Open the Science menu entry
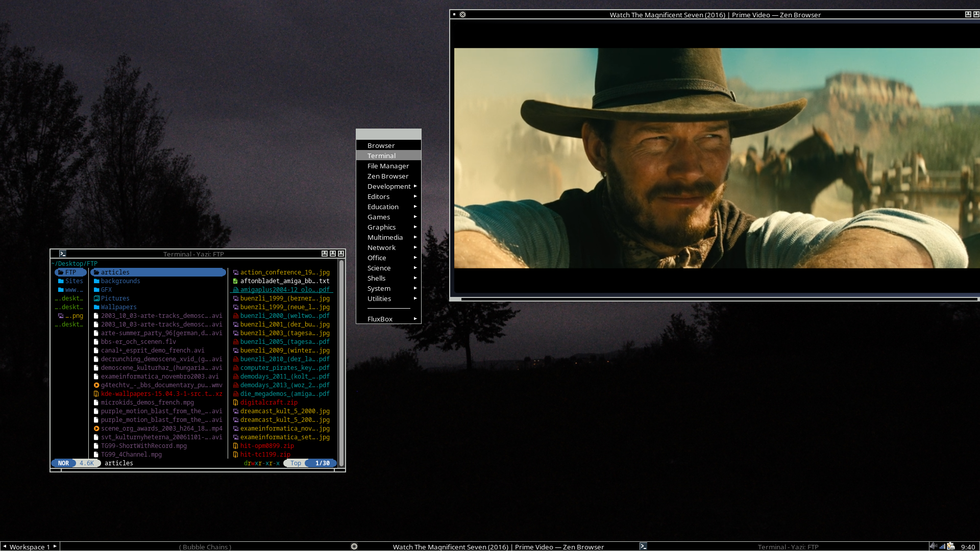 (x=388, y=268)
